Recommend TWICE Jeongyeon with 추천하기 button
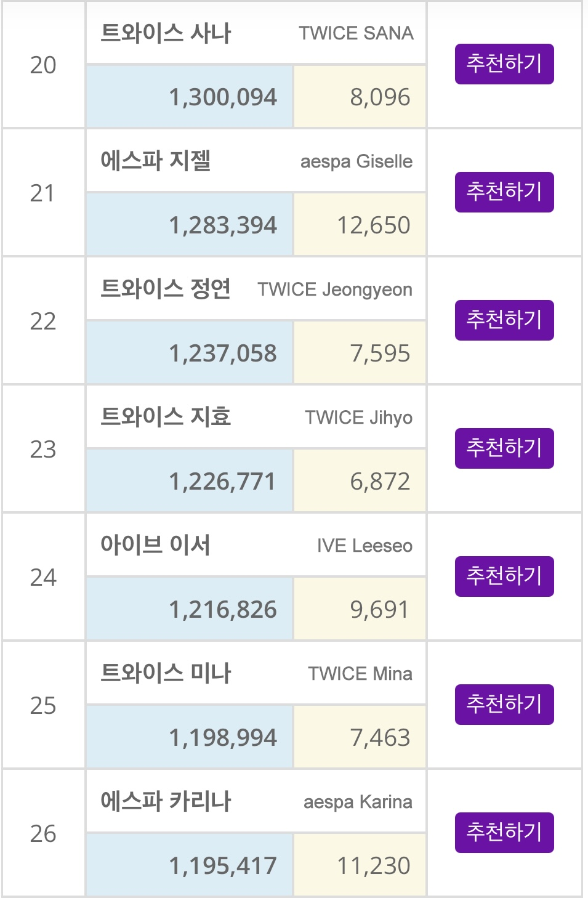The height and width of the screenshot is (898, 588). [504, 320]
